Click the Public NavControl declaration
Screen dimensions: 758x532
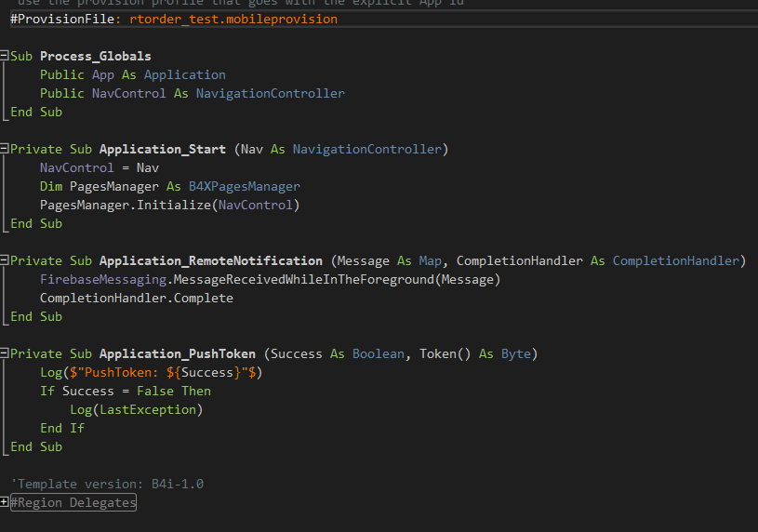(192, 93)
